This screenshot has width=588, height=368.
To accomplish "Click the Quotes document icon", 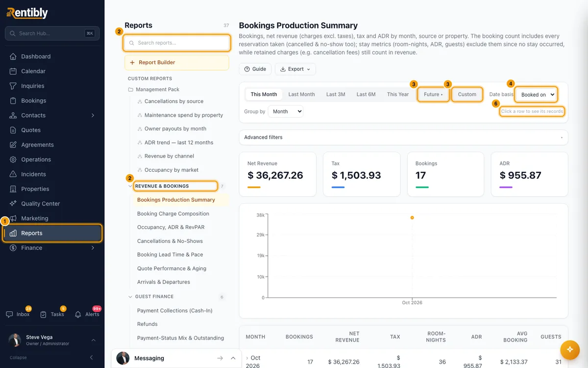I will pyautogui.click(x=13, y=130).
